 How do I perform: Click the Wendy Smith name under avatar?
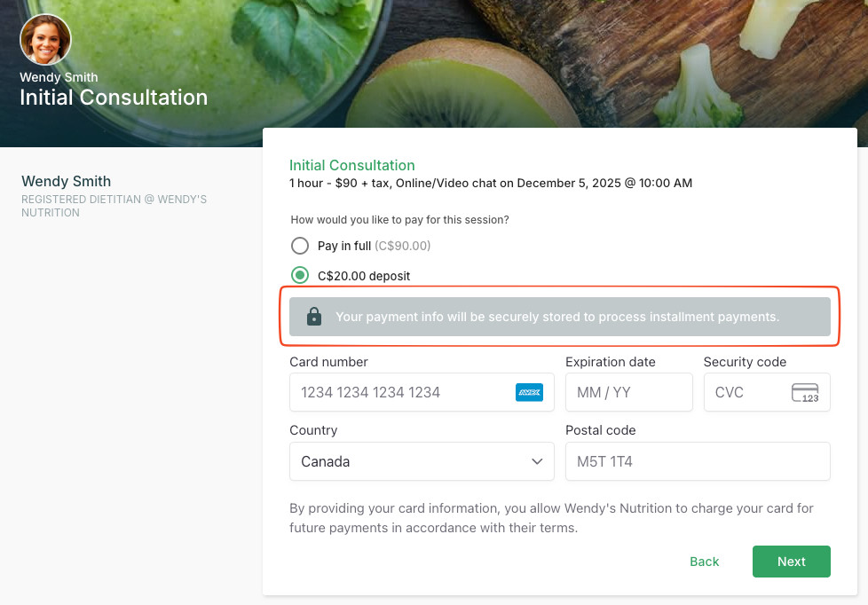(59, 77)
